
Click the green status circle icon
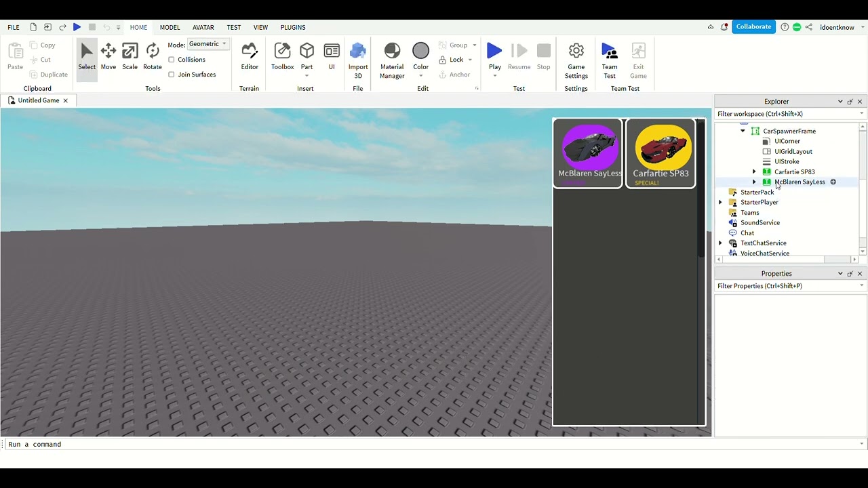pos(797,27)
